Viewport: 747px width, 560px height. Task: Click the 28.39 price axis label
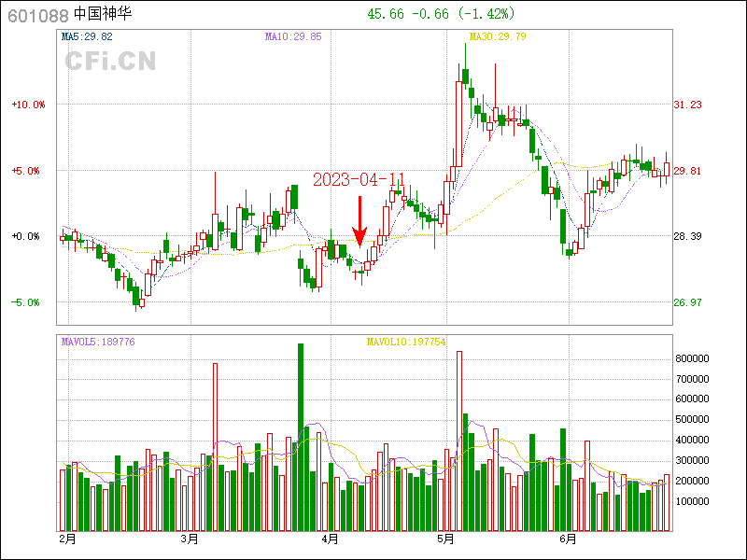point(687,236)
